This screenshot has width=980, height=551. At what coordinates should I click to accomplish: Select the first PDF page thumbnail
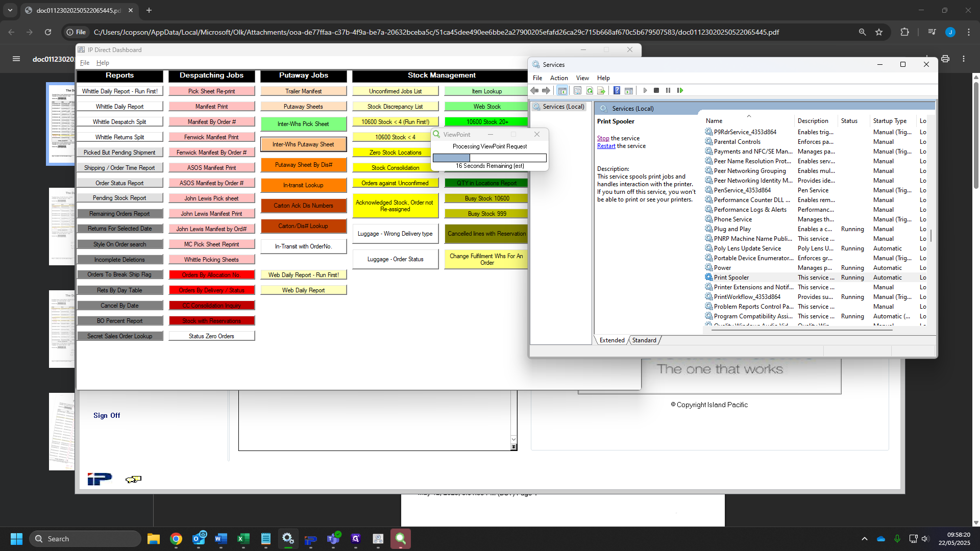click(61, 123)
